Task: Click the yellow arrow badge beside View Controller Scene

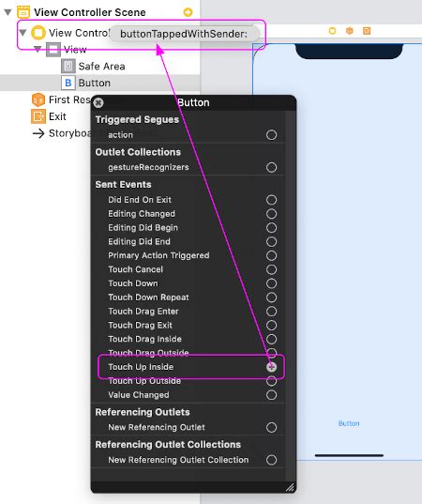Action: (x=188, y=12)
